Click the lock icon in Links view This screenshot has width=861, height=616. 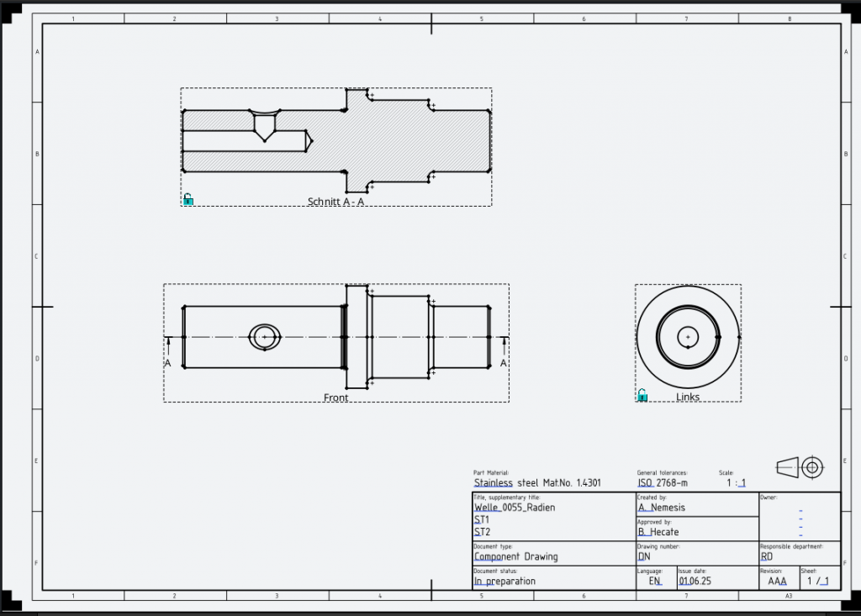coord(642,395)
